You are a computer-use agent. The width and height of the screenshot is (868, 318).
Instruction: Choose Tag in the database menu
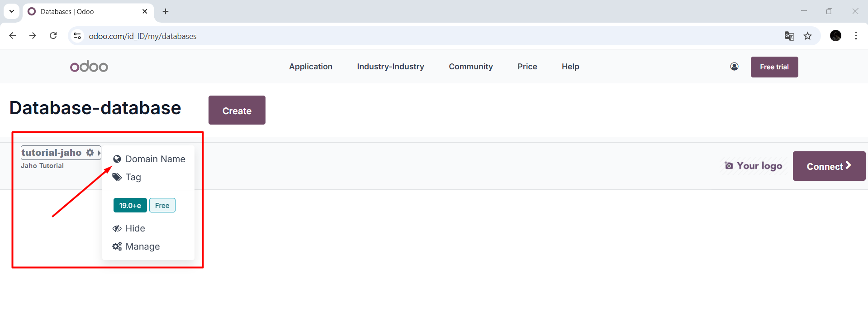pos(133,177)
